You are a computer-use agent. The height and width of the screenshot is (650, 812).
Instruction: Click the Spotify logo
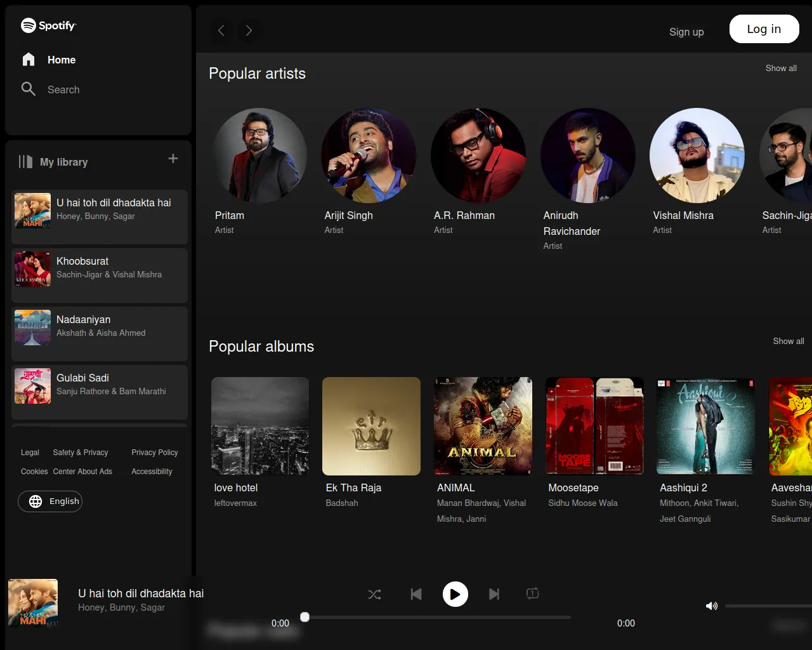point(48,25)
